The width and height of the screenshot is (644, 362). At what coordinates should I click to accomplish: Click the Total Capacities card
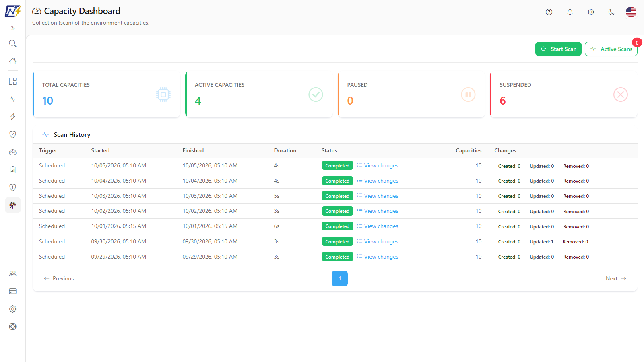click(106, 95)
